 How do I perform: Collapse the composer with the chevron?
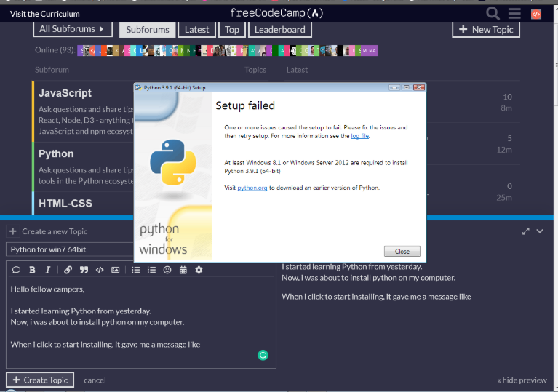point(540,231)
